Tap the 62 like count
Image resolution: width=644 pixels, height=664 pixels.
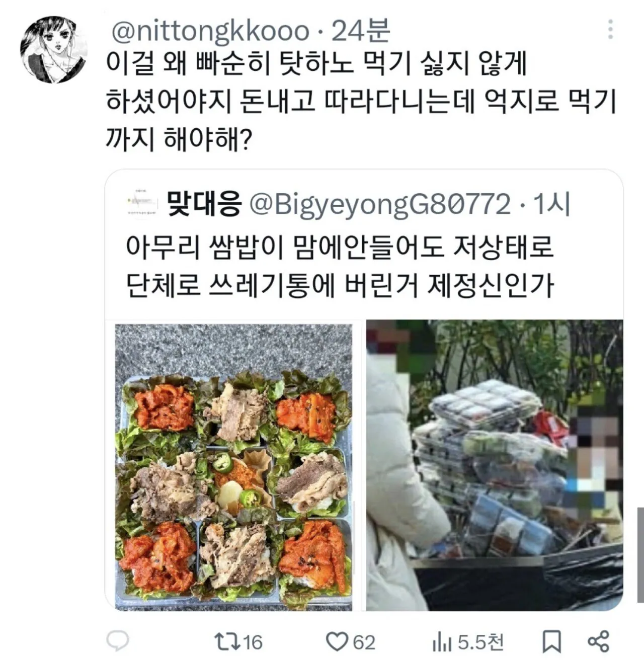pos(364,642)
